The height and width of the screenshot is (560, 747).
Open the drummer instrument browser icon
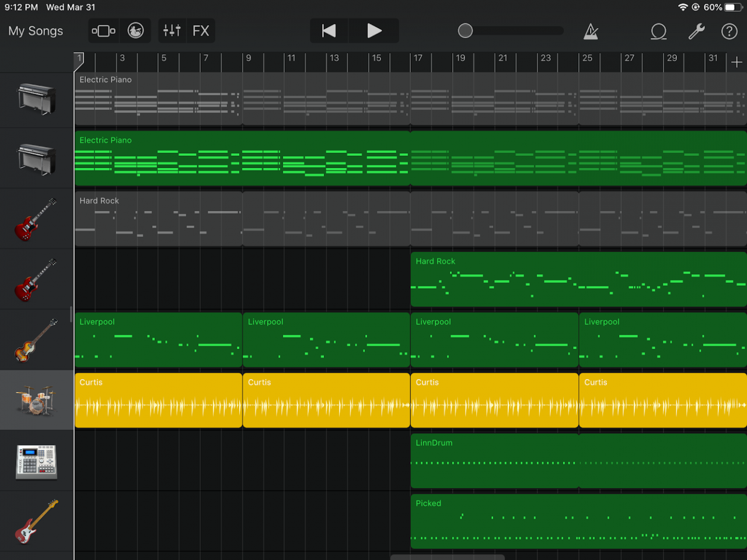(135, 31)
